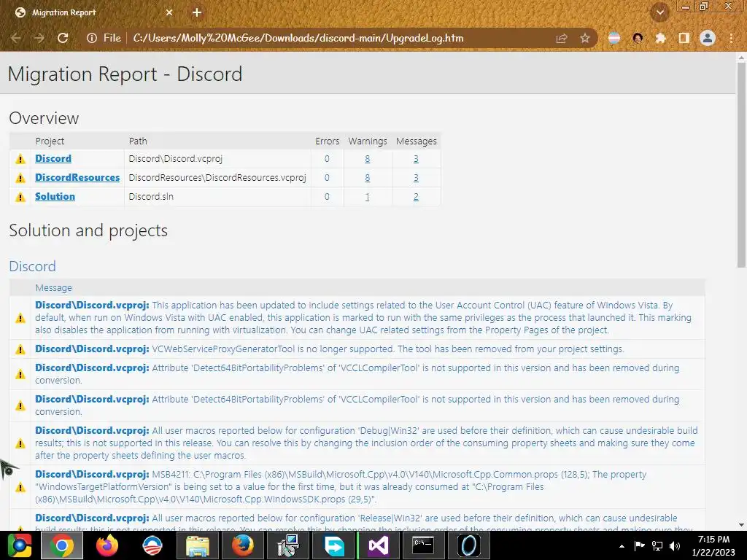The image size is (747, 560).
Task: Reload the Migration Report page
Action: [x=63, y=38]
